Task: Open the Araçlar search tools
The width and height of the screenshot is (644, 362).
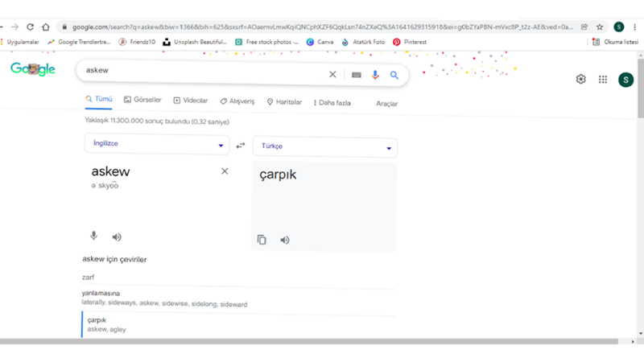Action: [x=386, y=104]
